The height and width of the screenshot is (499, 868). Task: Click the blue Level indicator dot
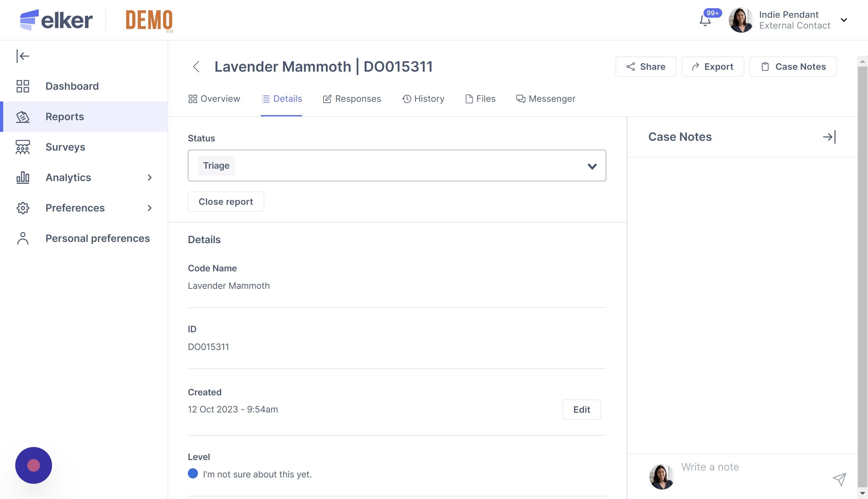(193, 474)
